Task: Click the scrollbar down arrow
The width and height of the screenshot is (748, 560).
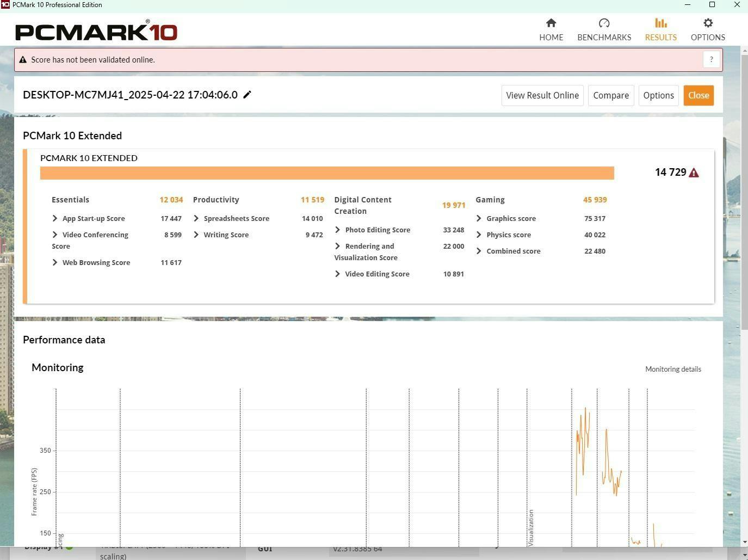Action: [744, 543]
